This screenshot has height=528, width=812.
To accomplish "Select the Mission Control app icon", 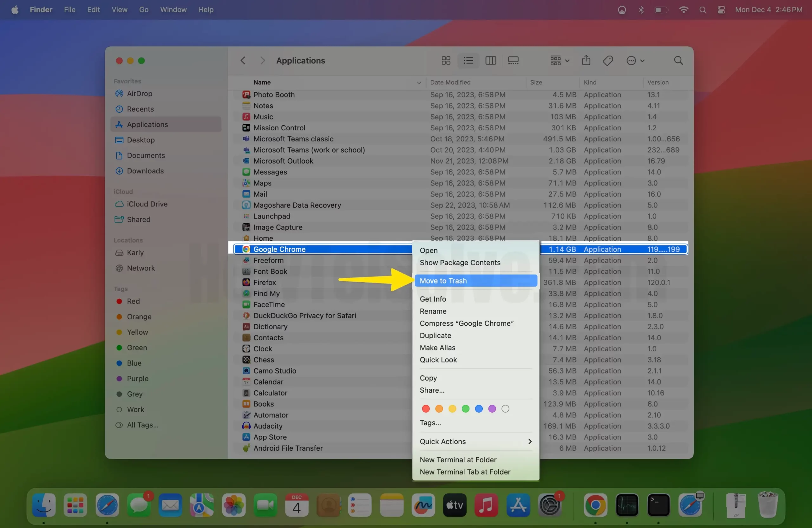I will click(246, 127).
